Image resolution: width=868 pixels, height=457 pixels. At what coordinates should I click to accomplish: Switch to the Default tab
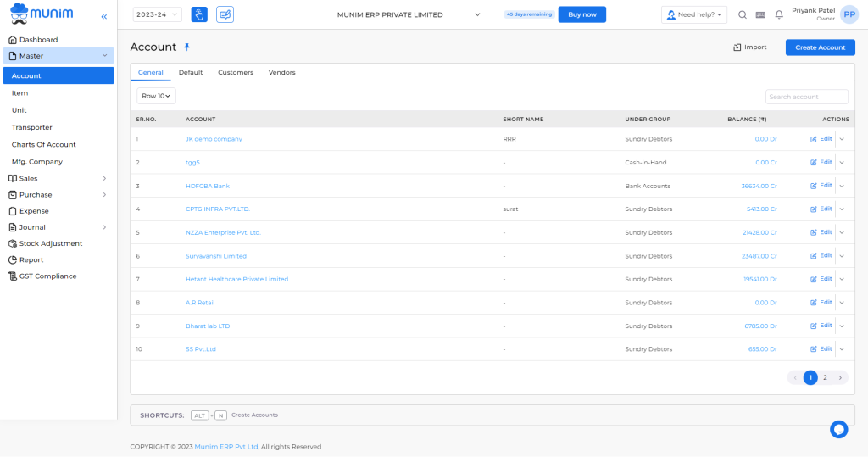(x=191, y=73)
